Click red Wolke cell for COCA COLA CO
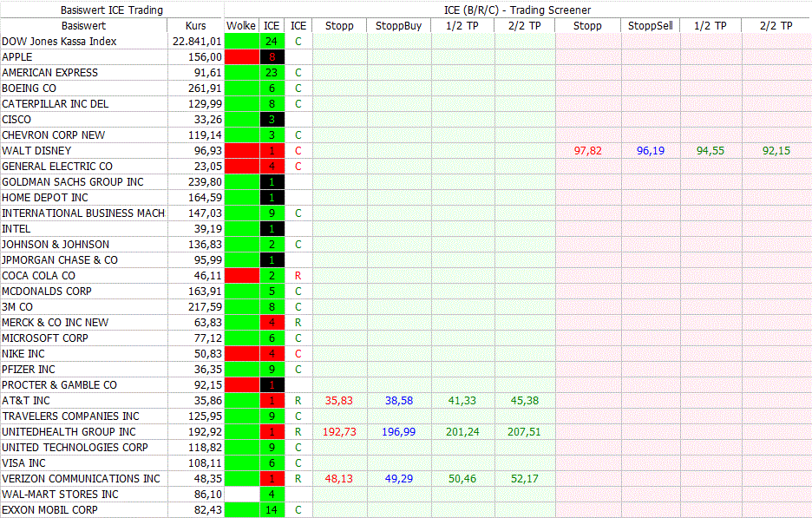The height and width of the screenshot is (518, 812). 241,276
